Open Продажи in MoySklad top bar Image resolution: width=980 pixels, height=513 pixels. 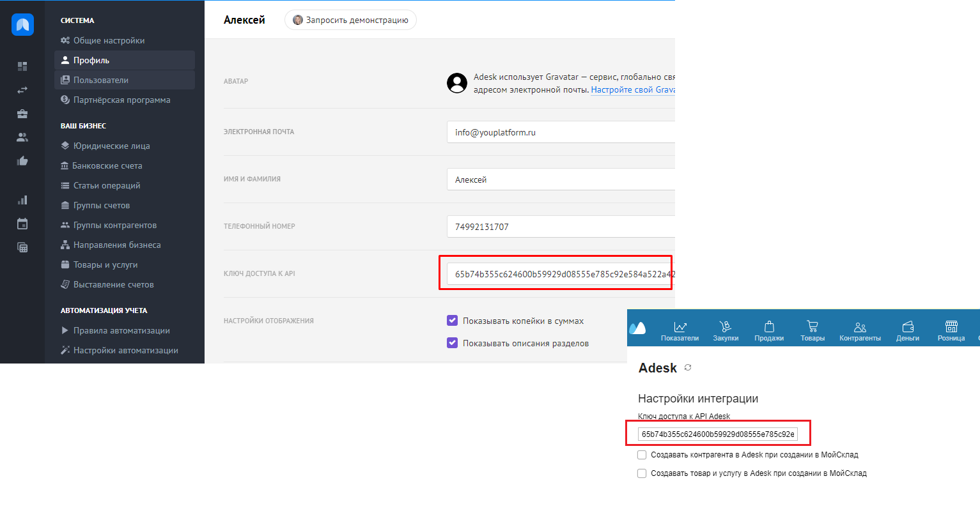tap(769, 331)
